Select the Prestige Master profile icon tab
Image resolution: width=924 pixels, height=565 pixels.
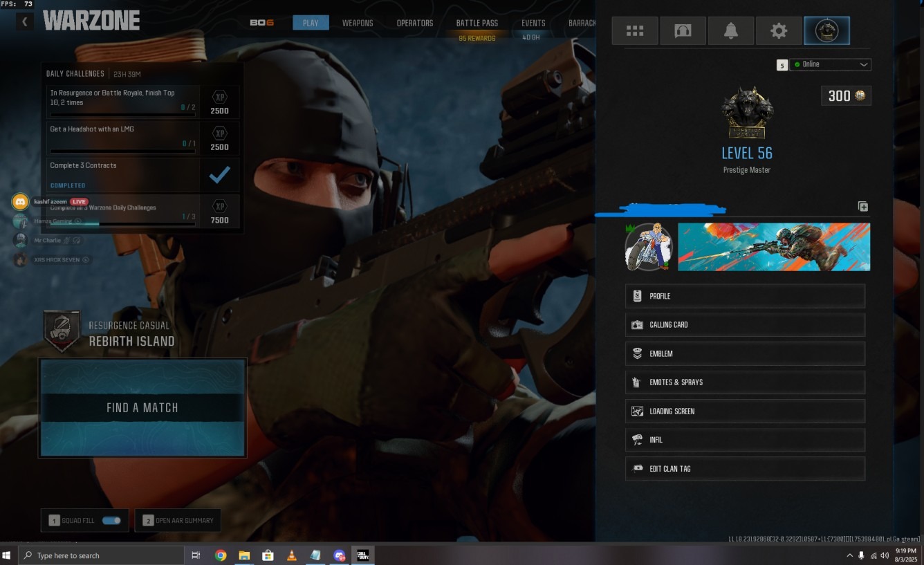click(x=826, y=30)
